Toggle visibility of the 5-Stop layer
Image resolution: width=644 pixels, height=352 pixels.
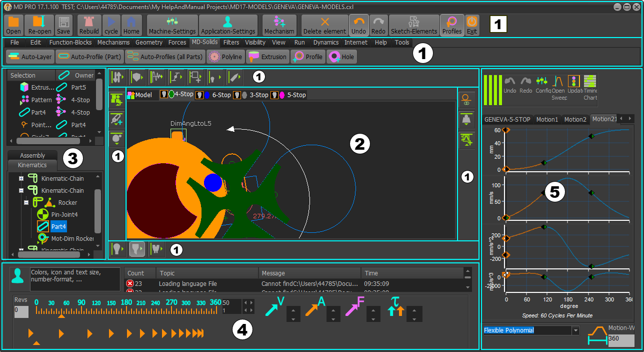274,94
